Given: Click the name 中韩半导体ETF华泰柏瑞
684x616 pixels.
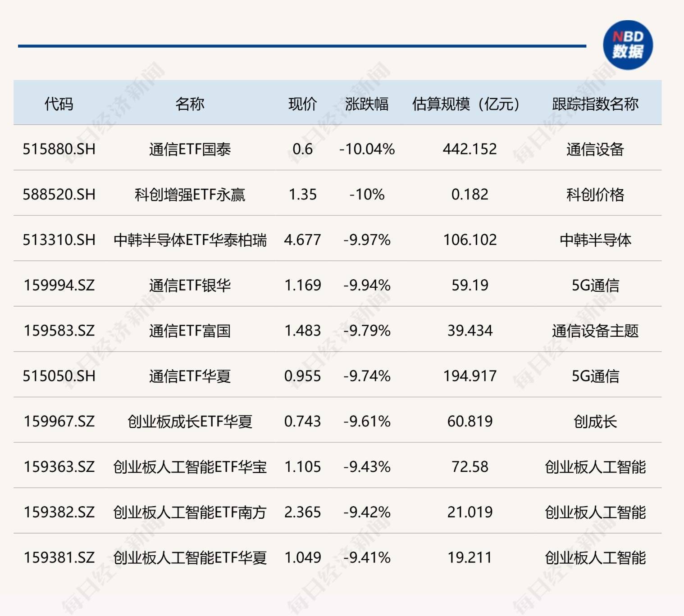Looking at the screenshot, I should (x=190, y=240).
